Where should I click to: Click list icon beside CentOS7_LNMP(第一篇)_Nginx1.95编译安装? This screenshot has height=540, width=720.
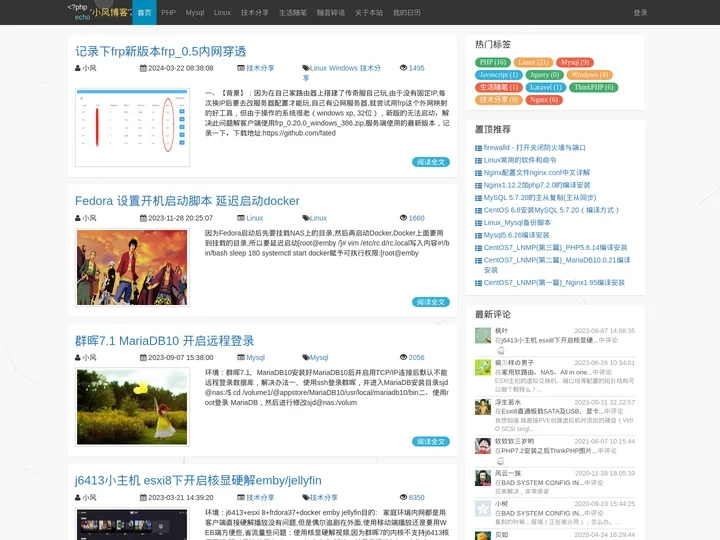point(478,283)
